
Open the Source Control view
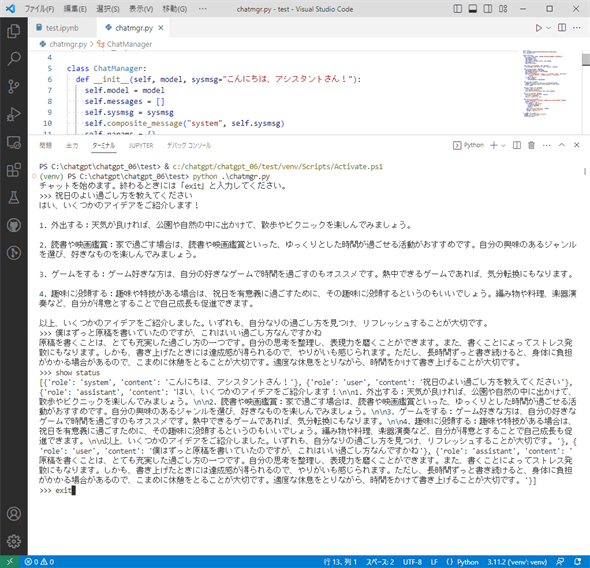click(14, 87)
